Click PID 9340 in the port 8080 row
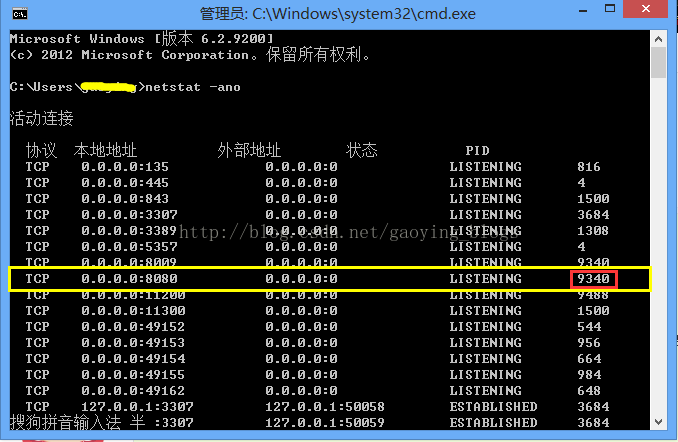 (593, 279)
